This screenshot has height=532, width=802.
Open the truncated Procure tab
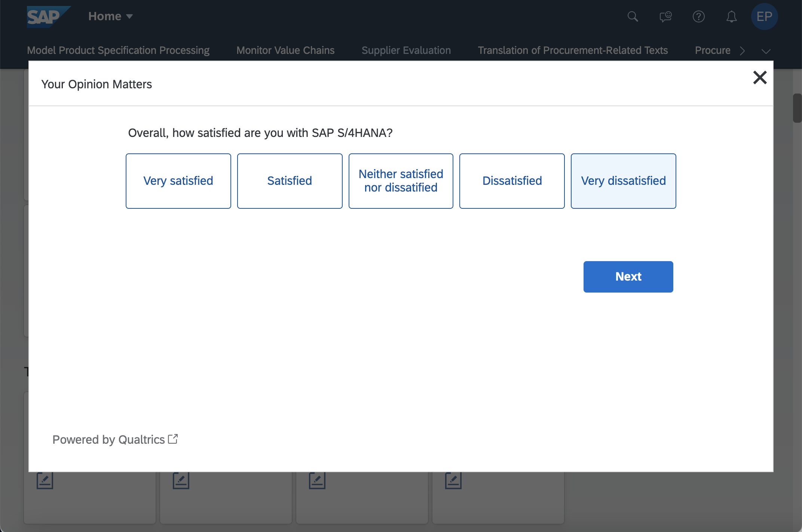[x=713, y=50]
